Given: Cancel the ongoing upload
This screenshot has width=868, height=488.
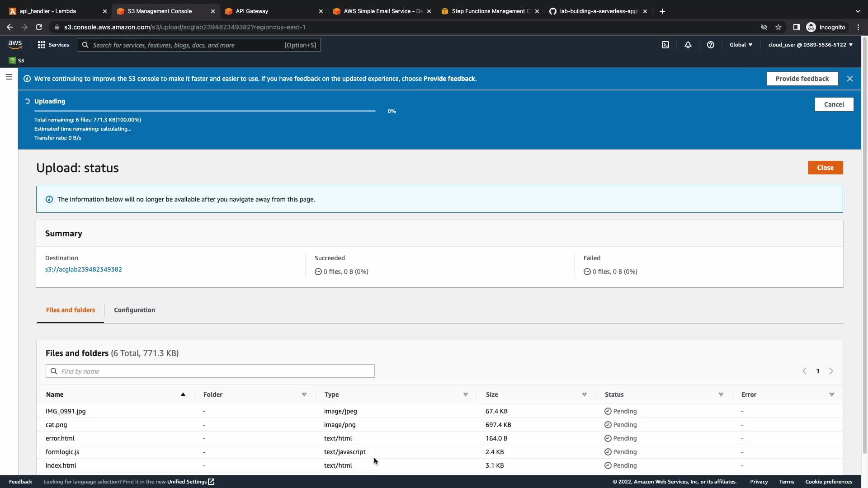Looking at the screenshot, I should pyautogui.click(x=834, y=104).
